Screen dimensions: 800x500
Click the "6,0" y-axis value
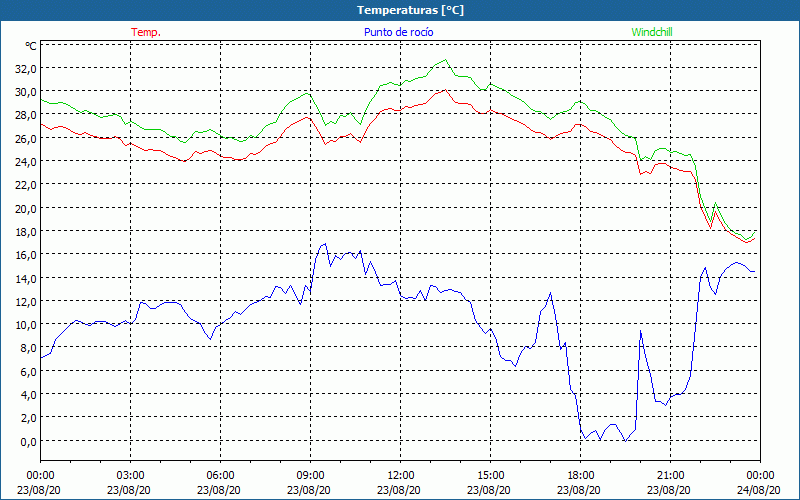pos(29,371)
